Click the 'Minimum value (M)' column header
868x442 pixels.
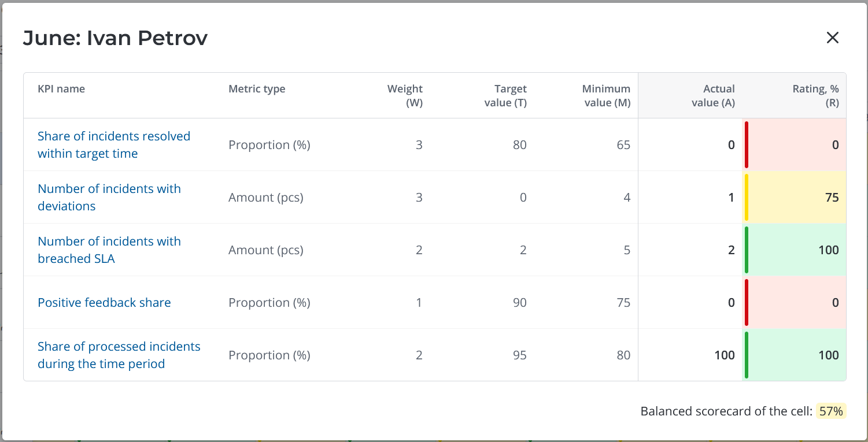[606, 96]
